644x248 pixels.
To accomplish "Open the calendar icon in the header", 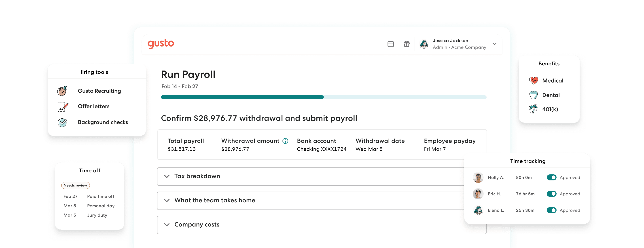I will tap(390, 44).
